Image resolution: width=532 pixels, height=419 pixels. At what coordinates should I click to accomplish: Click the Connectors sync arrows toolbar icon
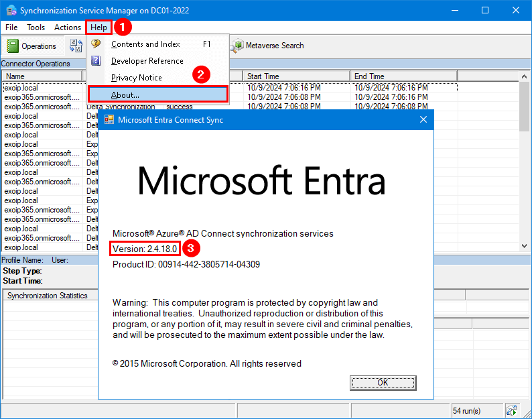76,46
